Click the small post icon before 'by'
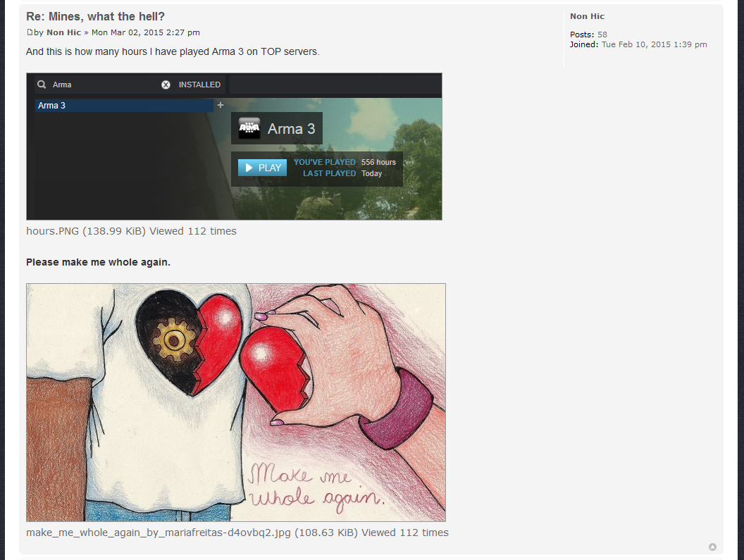 click(30, 32)
